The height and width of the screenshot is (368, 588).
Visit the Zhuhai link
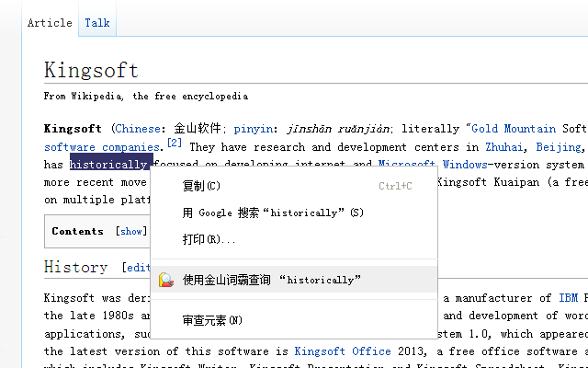pos(504,147)
